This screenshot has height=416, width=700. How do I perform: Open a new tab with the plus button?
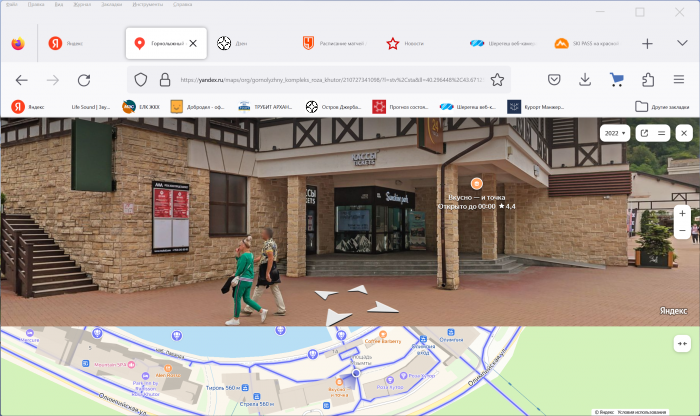tap(647, 43)
